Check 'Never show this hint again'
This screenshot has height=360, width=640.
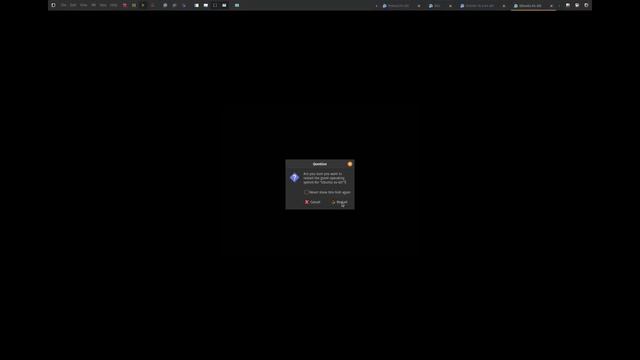[x=306, y=192]
